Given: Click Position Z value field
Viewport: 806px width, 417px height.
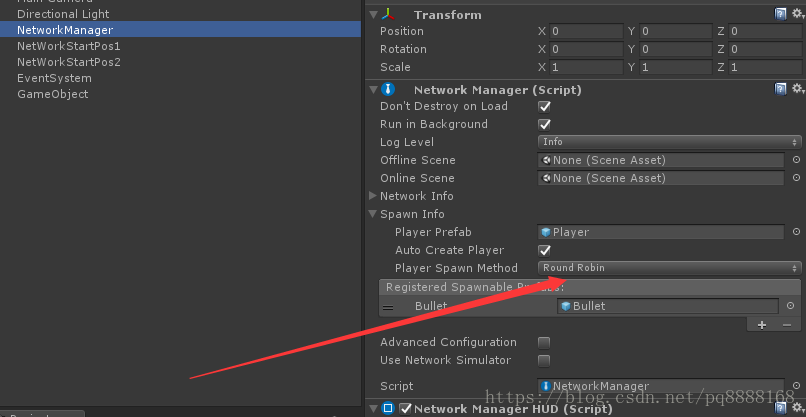Looking at the screenshot, I should 765,31.
